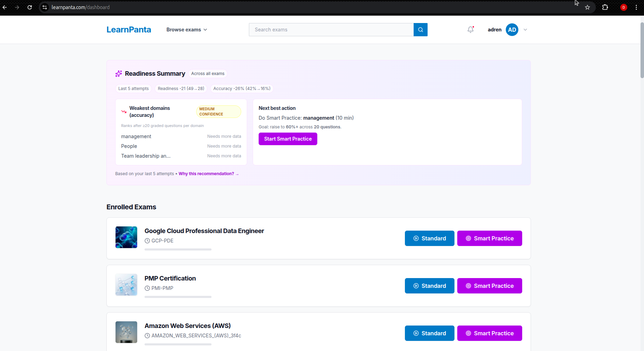Open PMP Certification exam thumbnail
This screenshot has width=644, height=351.
coord(126,285)
